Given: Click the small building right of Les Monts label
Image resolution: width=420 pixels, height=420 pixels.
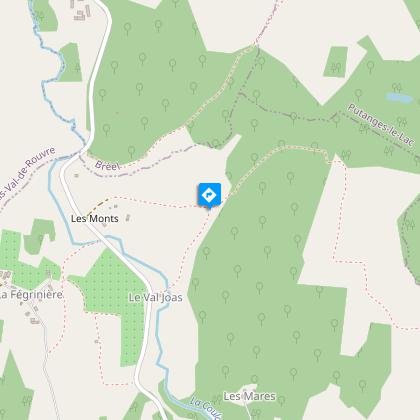Looking at the screenshot, I should tap(127, 218).
